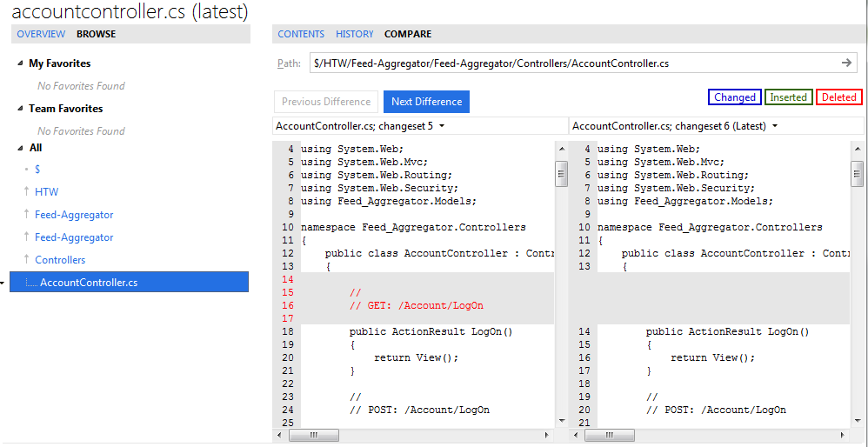Click the go arrow in Path field

click(x=846, y=63)
